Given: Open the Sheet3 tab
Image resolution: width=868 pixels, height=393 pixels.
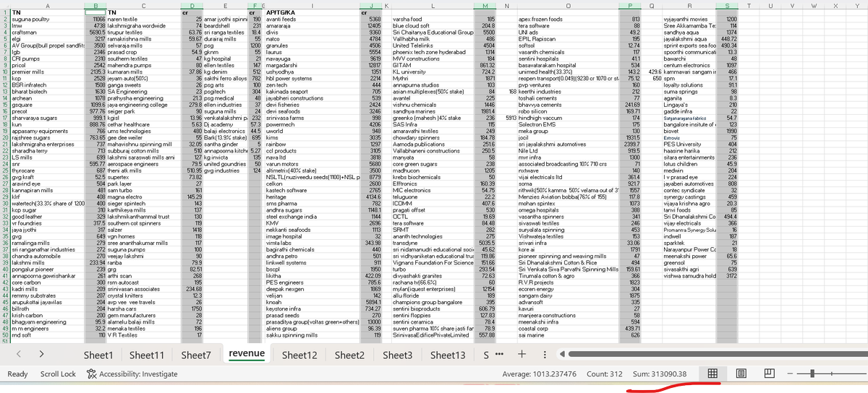Looking at the screenshot, I should [397, 355].
